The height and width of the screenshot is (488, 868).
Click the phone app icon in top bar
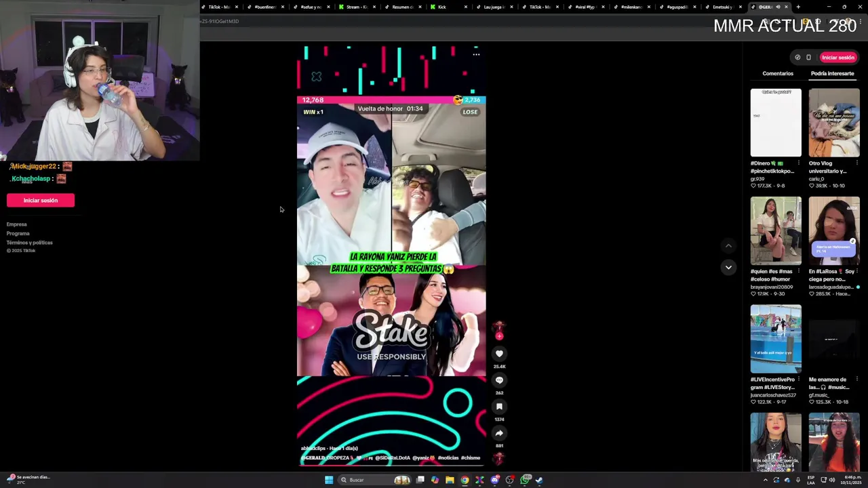click(x=808, y=58)
